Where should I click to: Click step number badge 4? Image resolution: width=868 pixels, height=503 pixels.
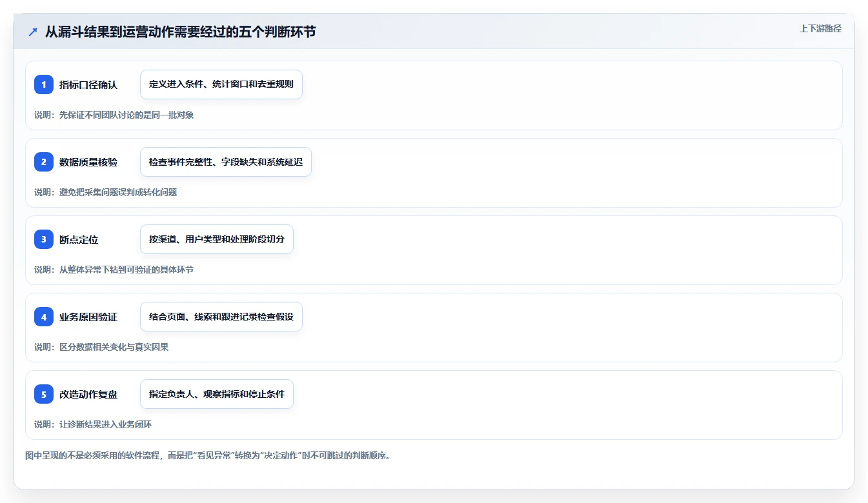(44, 317)
